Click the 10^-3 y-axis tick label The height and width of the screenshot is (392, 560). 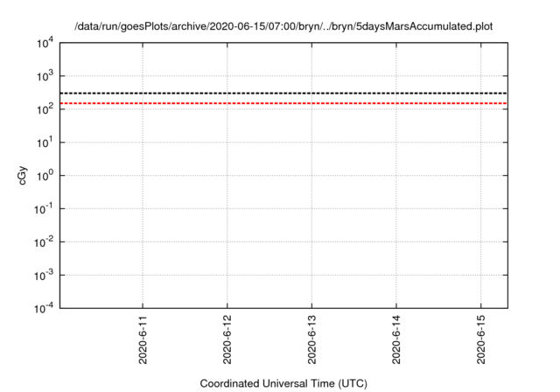coord(44,276)
